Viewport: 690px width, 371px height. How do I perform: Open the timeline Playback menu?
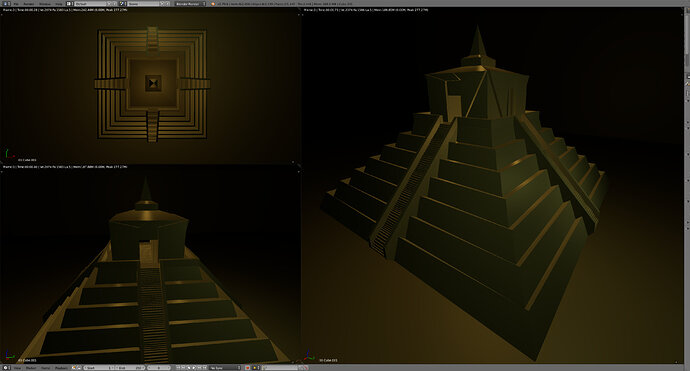pos(61,368)
